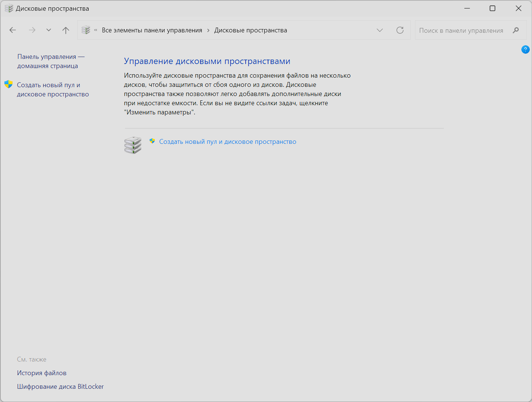
Task: Open "Шифрование диска BitLocker" link
Action: click(x=60, y=387)
